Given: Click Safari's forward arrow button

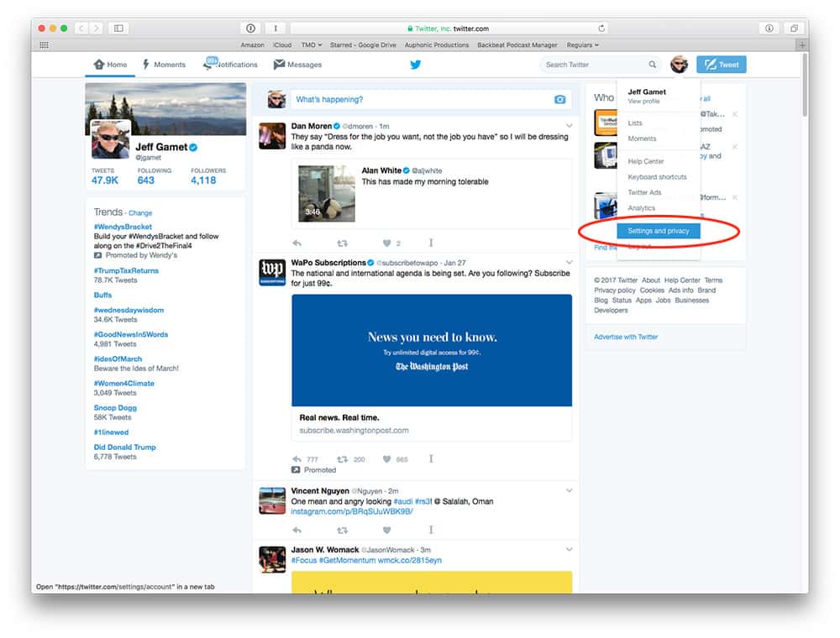Looking at the screenshot, I should click(x=97, y=29).
